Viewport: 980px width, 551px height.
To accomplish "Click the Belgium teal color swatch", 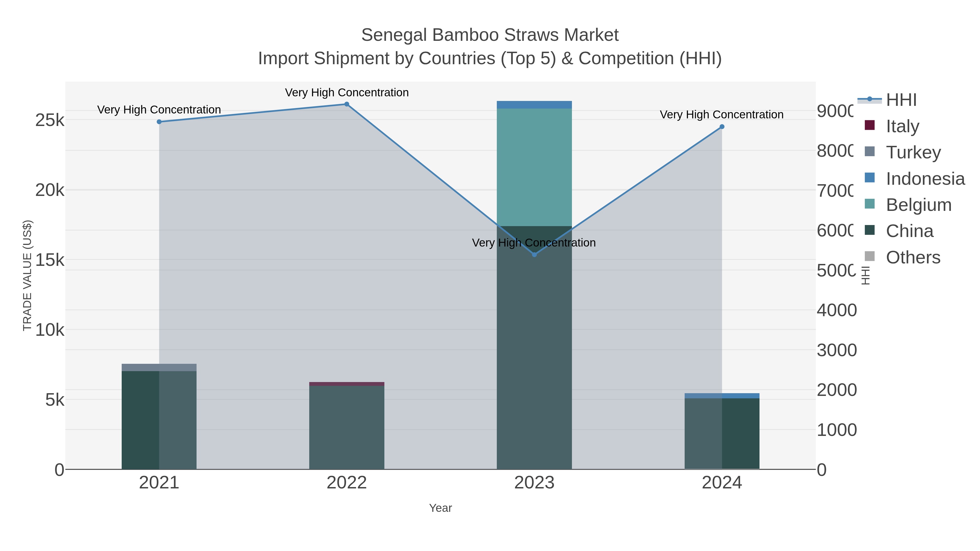I will tap(870, 204).
